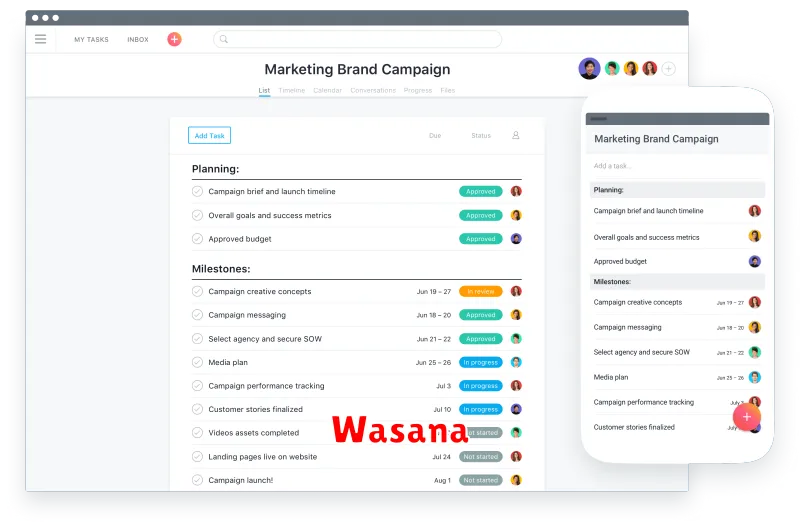The image size is (800, 527).
Task: Open Approved status on Campaign brief row
Action: click(481, 191)
